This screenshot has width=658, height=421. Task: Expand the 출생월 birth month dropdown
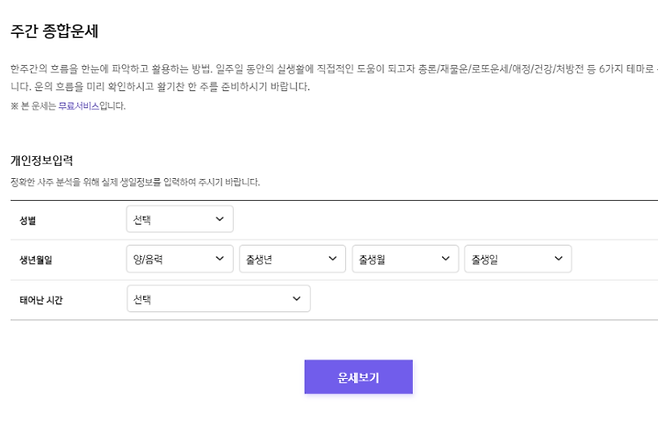405,259
